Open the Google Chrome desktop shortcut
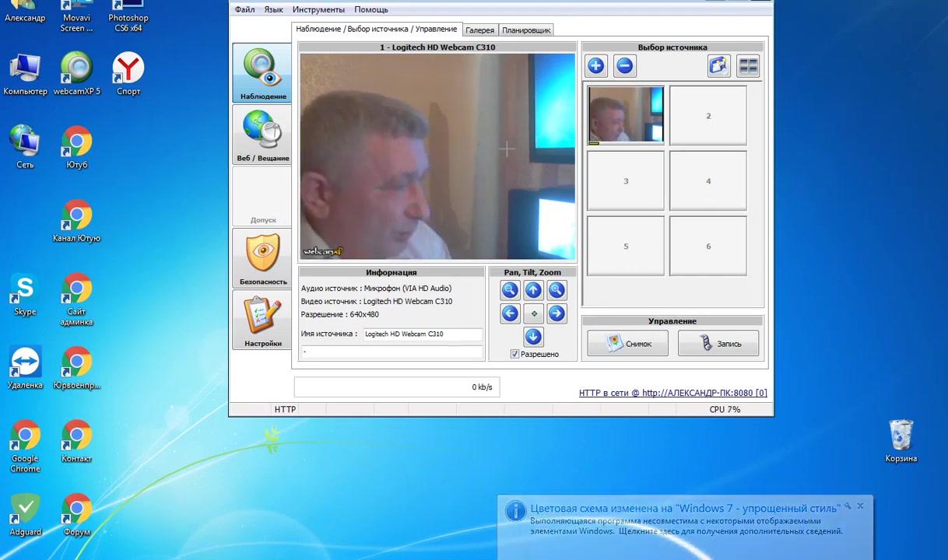Viewport: 948px width, 560px height. point(25,447)
